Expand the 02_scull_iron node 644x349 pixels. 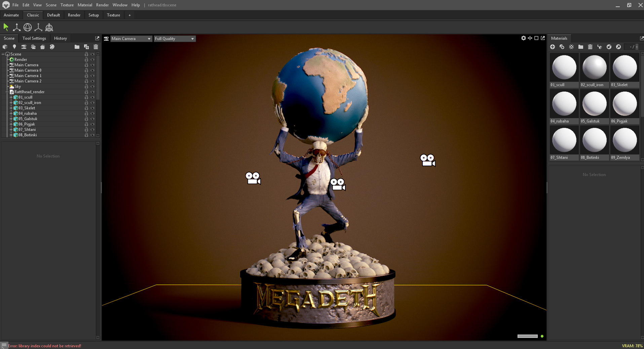11,103
